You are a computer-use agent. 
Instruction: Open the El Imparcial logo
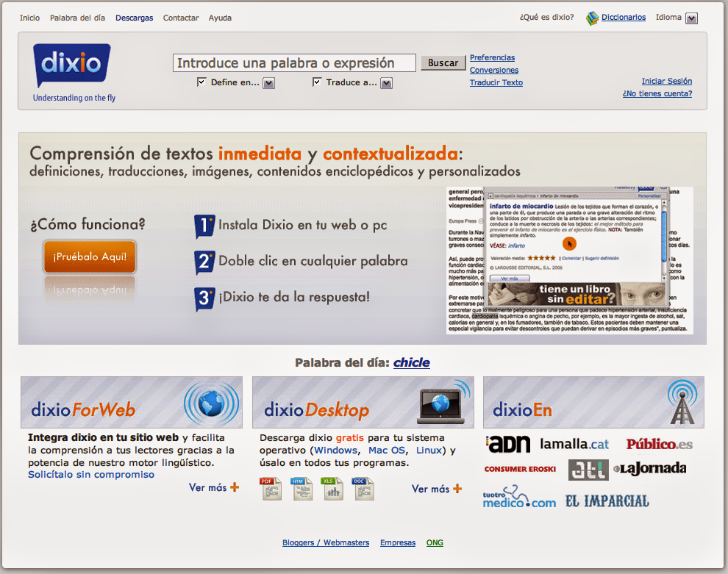pos(607,501)
